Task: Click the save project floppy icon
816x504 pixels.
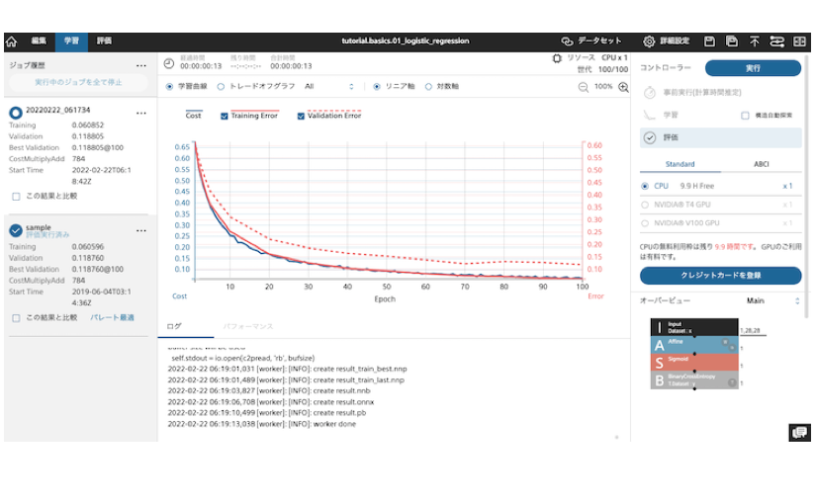Action: click(x=709, y=42)
